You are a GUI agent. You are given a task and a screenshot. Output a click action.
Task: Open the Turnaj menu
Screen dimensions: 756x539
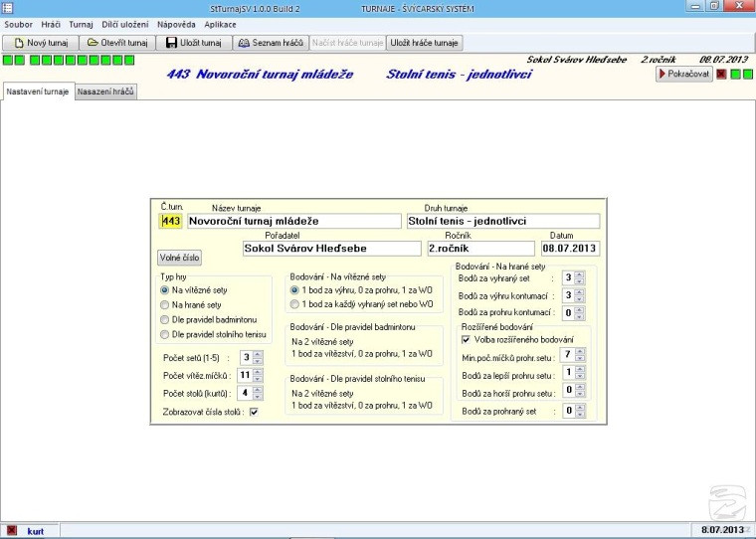[x=81, y=25]
